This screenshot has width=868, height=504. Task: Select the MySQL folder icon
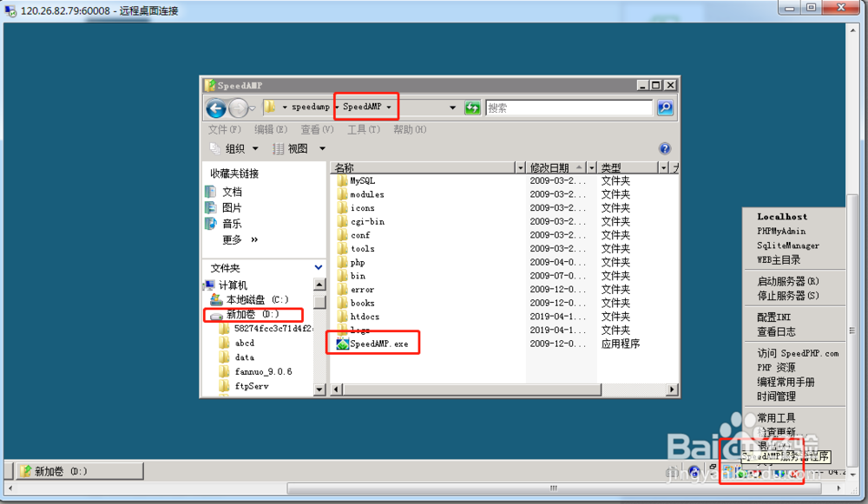(343, 181)
